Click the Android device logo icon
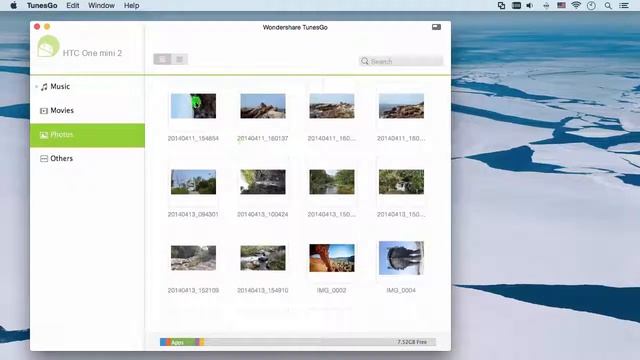The image size is (640, 360). tap(48, 46)
